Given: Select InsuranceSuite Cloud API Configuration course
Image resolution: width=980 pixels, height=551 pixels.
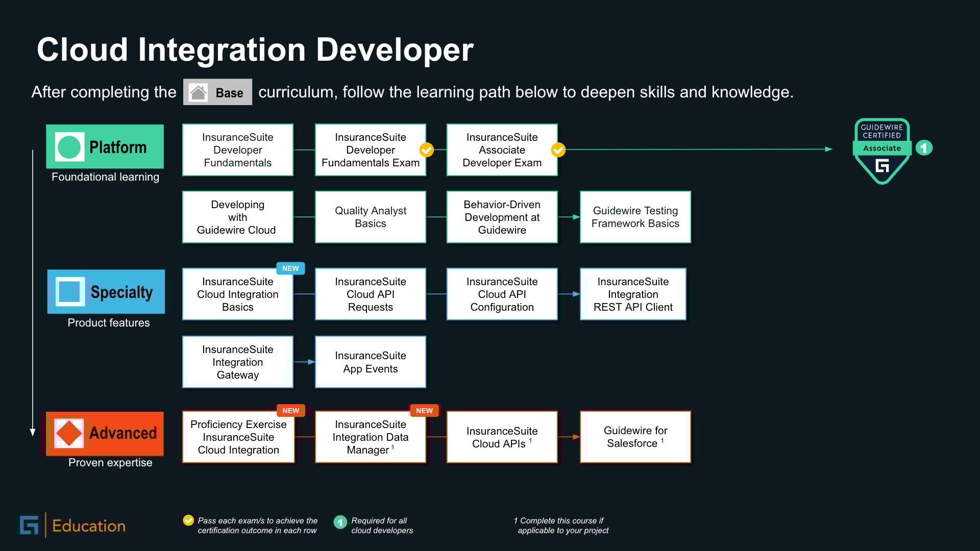Looking at the screenshot, I should tap(502, 294).
